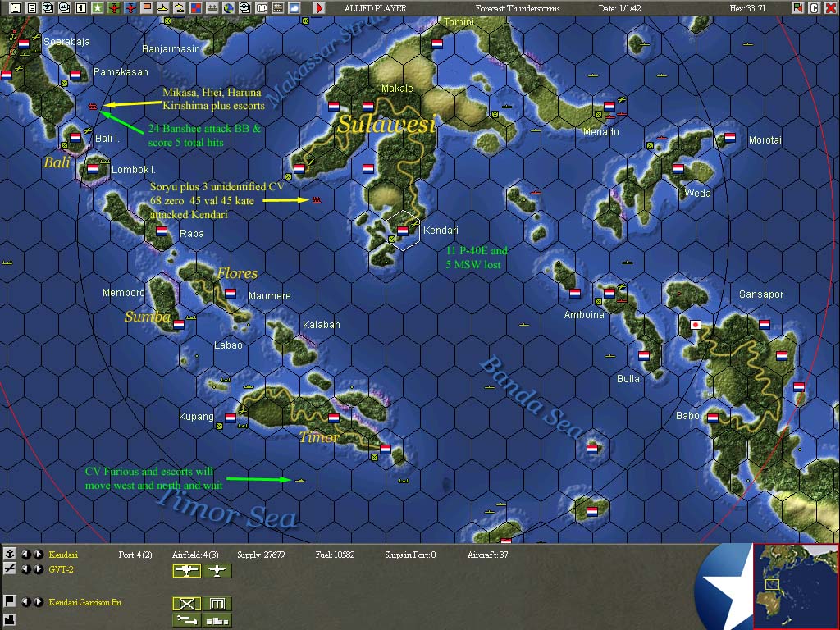840x630 pixels.
Task: Select red enemy carrier force west of Kendari
Action: [x=317, y=200]
